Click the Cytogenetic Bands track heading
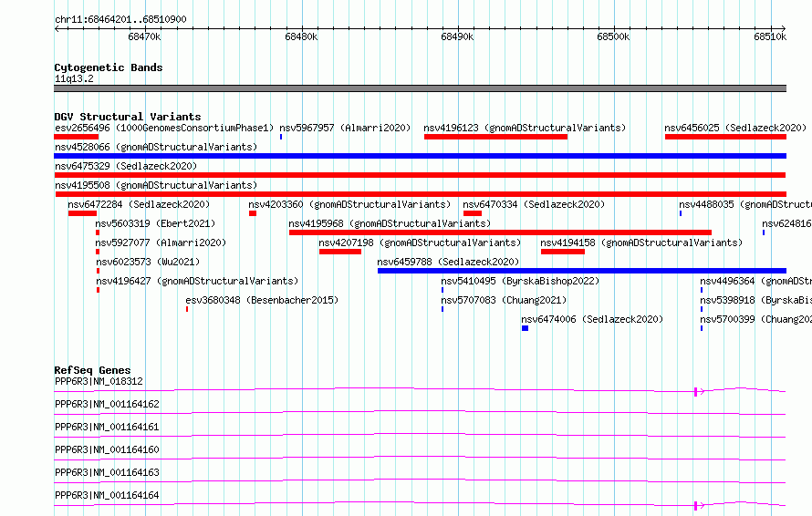Image resolution: width=812 pixels, height=516 pixels. tap(109, 67)
